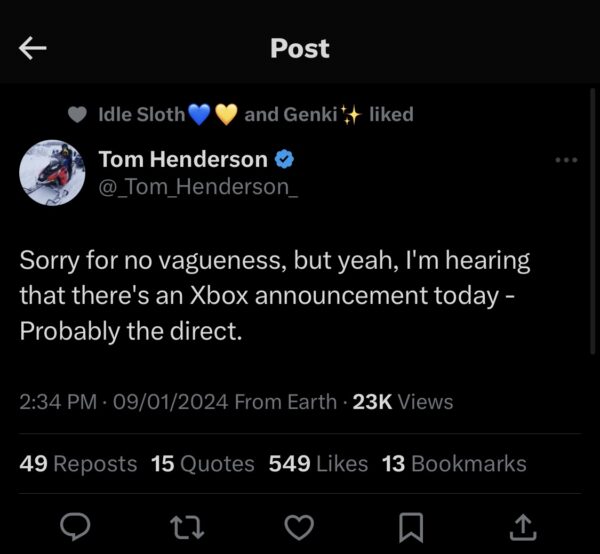This screenshot has height=554, width=600.
Task: View the 549 Likes list
Action: (x=318, y=463)
